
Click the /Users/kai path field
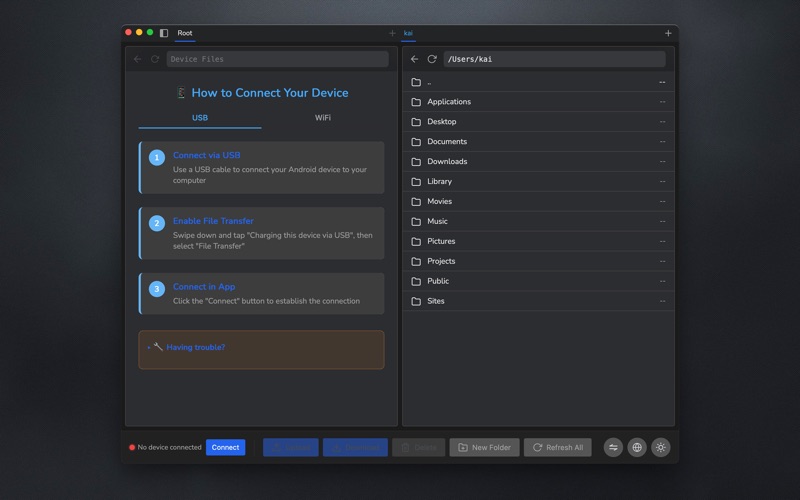[x=555, y=59]
